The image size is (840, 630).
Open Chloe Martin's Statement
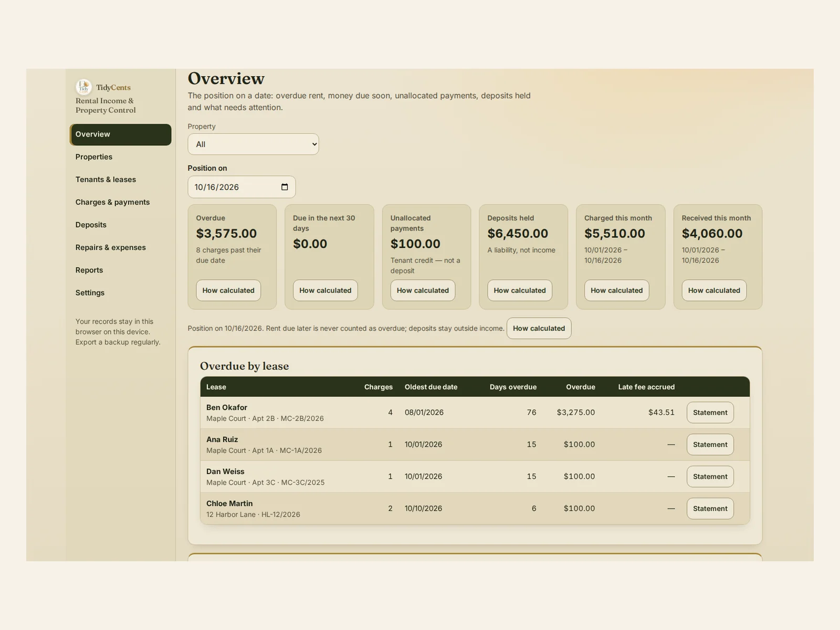[x=710, y=509]
